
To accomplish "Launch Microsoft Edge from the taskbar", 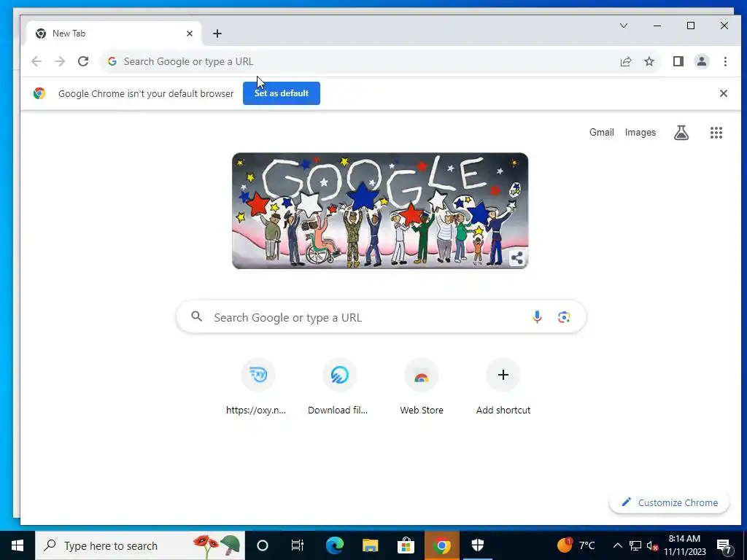I will tap(334, 545).
